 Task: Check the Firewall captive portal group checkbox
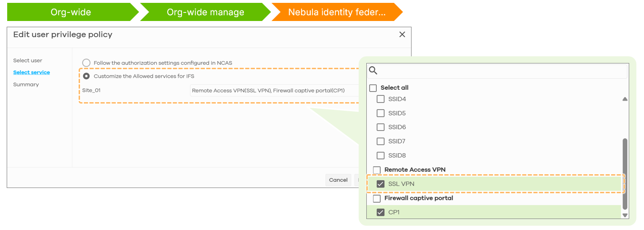(377, 198)
